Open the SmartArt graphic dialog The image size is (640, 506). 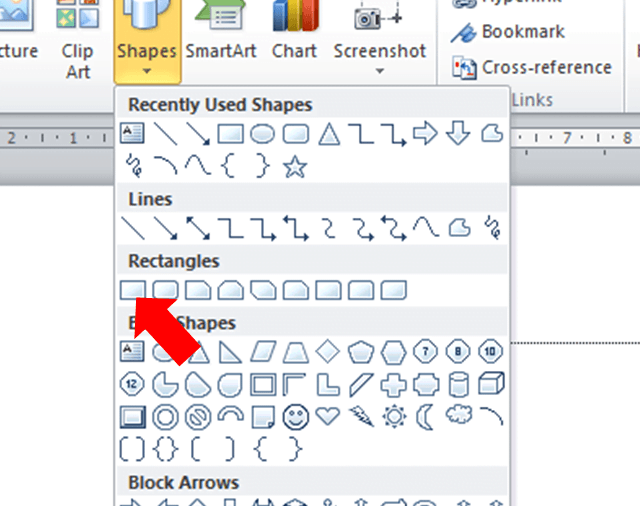222,40
